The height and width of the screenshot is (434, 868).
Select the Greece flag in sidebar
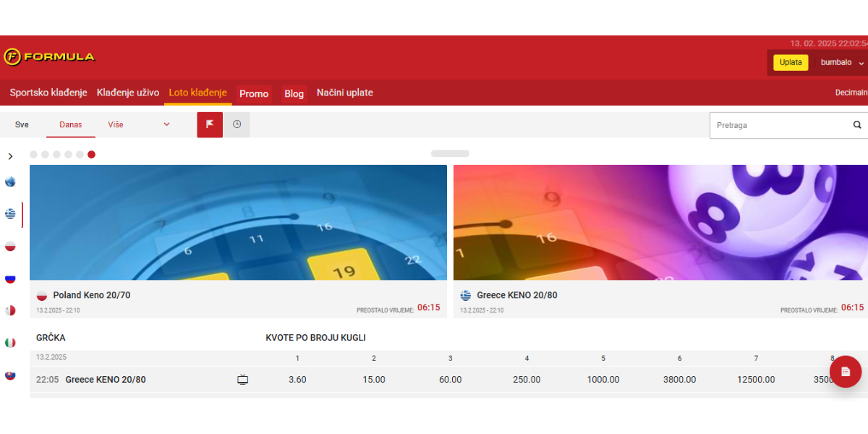[10, 214]
